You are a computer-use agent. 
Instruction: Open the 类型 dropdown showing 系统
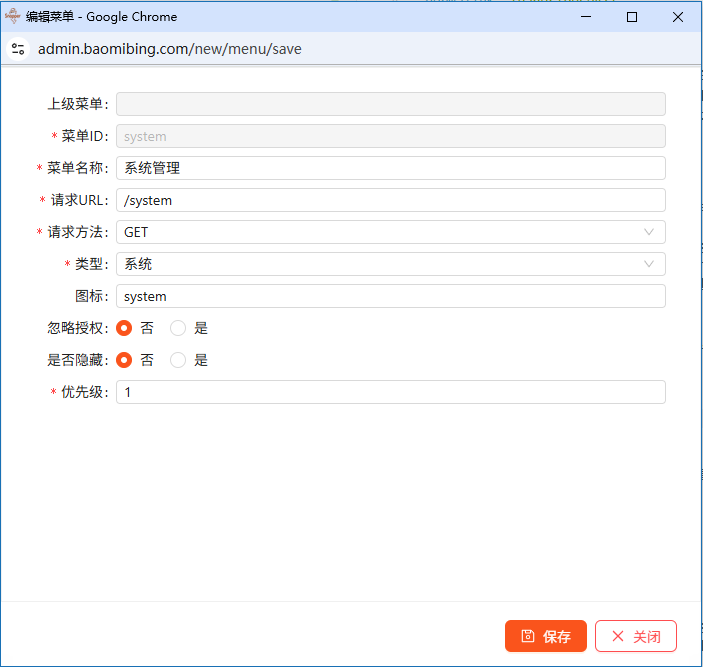coord(390,264)
